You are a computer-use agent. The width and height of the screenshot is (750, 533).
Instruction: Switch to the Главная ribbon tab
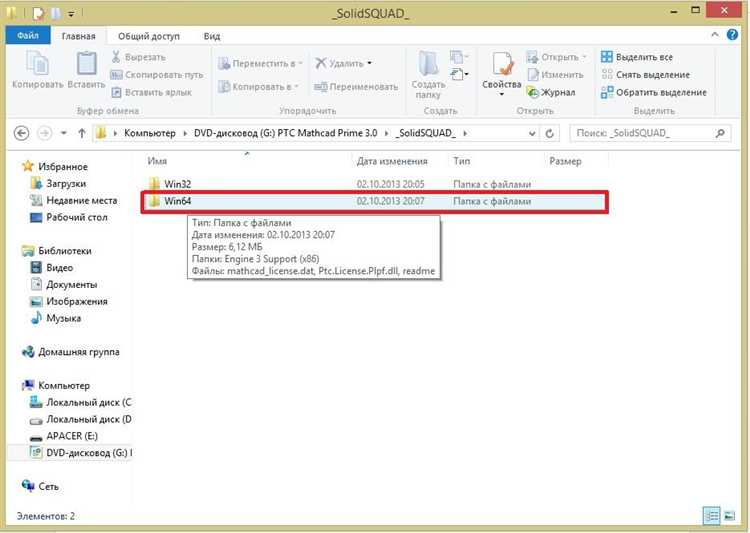click(78, 36)
